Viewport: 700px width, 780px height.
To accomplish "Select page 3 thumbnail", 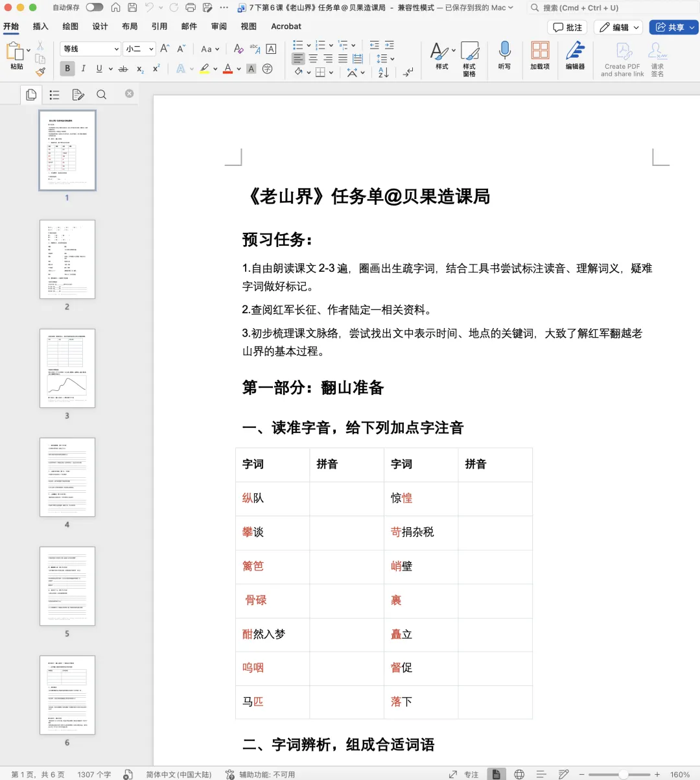I will [67, 368].
